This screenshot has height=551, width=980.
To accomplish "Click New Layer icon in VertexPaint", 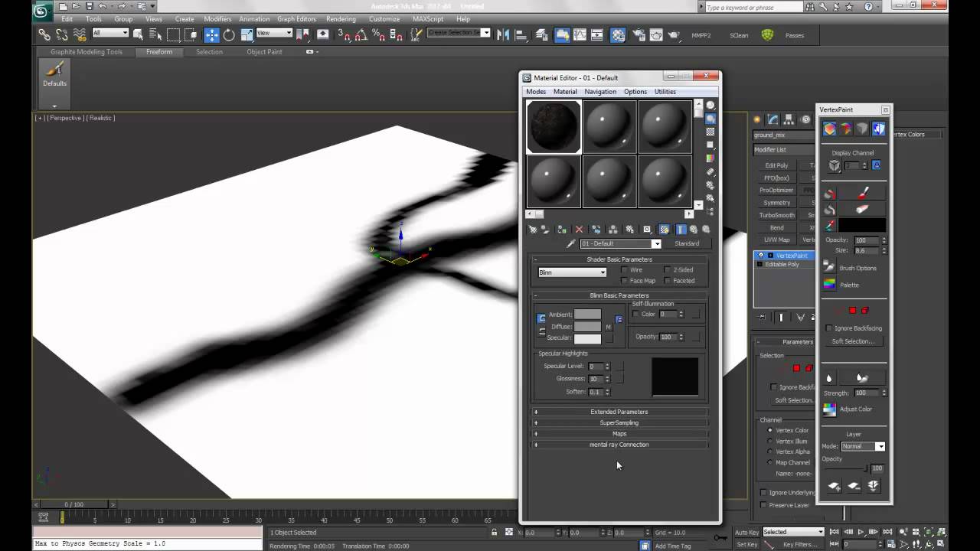I will [x=834, y=486].
